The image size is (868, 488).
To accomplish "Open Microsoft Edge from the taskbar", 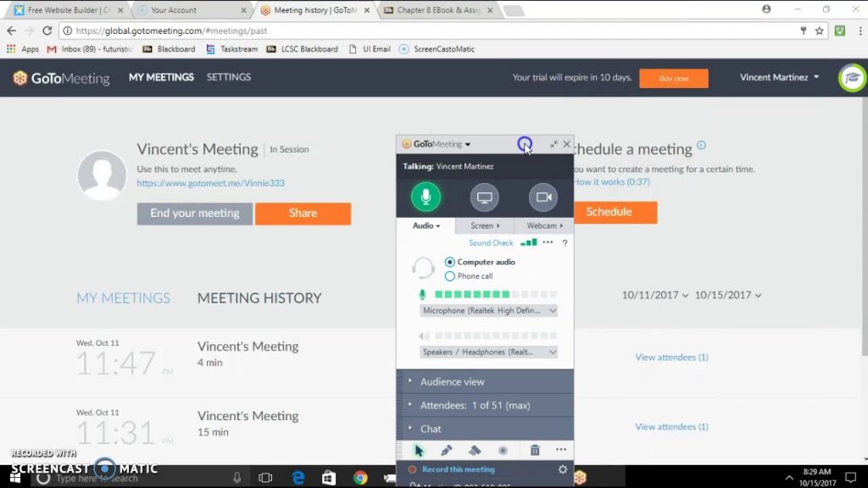I will click(298, 478).
